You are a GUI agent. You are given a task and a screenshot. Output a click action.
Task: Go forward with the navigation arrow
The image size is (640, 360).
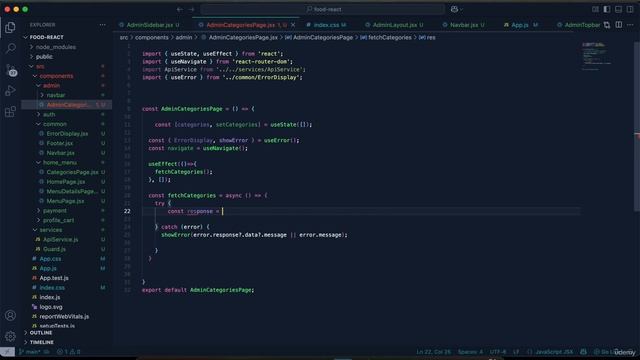pyautogui.click(x=191, y=9)
